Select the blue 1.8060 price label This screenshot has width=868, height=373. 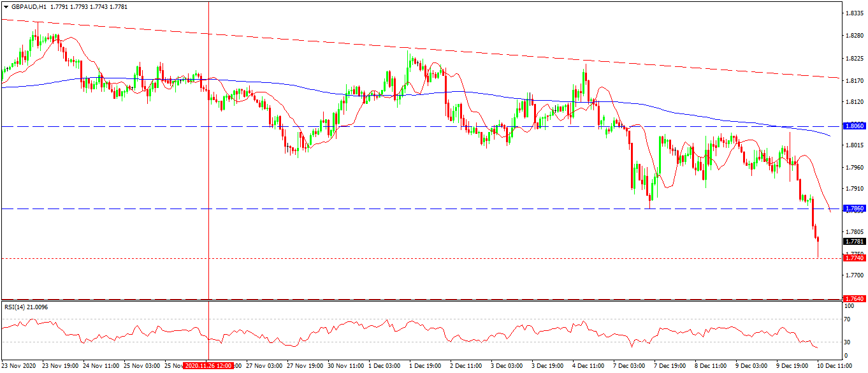coord(853,126)
